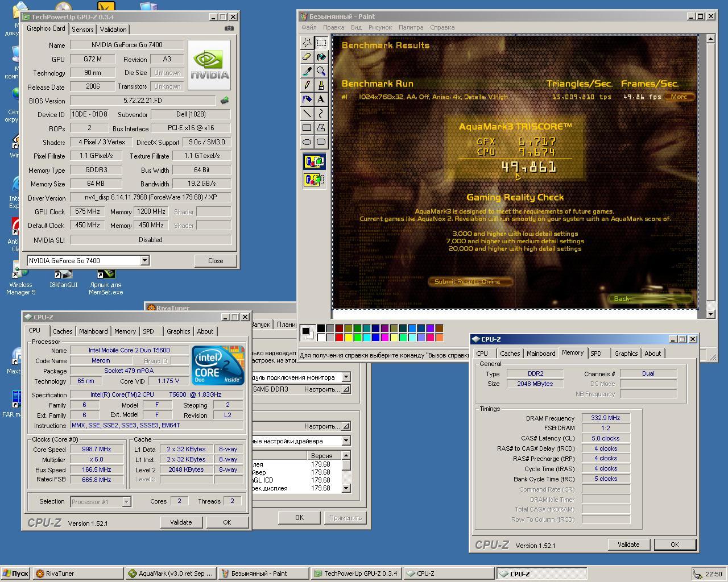
Task: Click the NVIDIA logo in GPU-Z
Action: (x=209, y=65)
